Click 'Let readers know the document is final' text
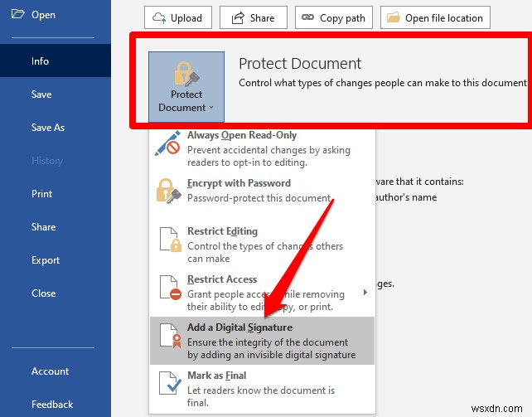Viewport: 532px width, 417px height. tap(260, 396)
